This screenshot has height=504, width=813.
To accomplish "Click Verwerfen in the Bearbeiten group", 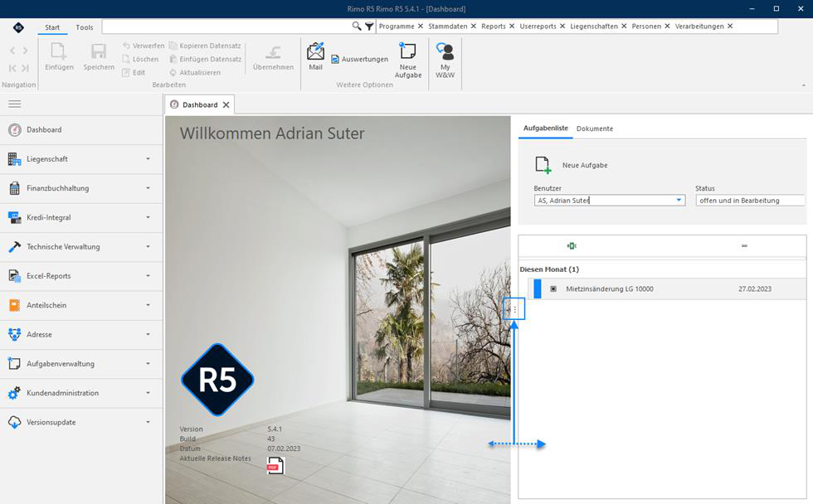I will tap(144, 46).
